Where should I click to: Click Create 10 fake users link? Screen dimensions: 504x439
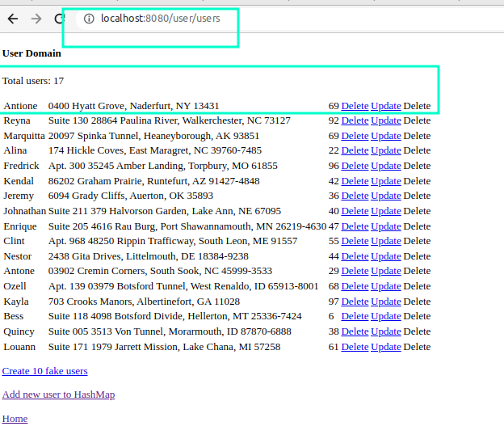[44, 371]
